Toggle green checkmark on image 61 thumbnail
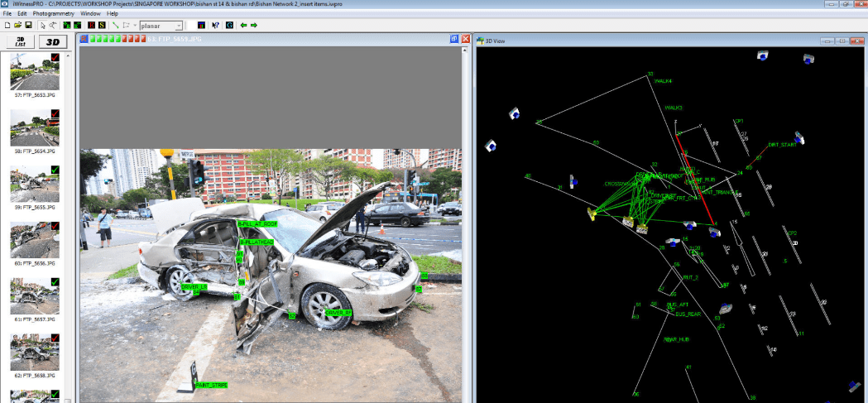The image size is (868, 403). pyautogui.click(x=55, y=281)
